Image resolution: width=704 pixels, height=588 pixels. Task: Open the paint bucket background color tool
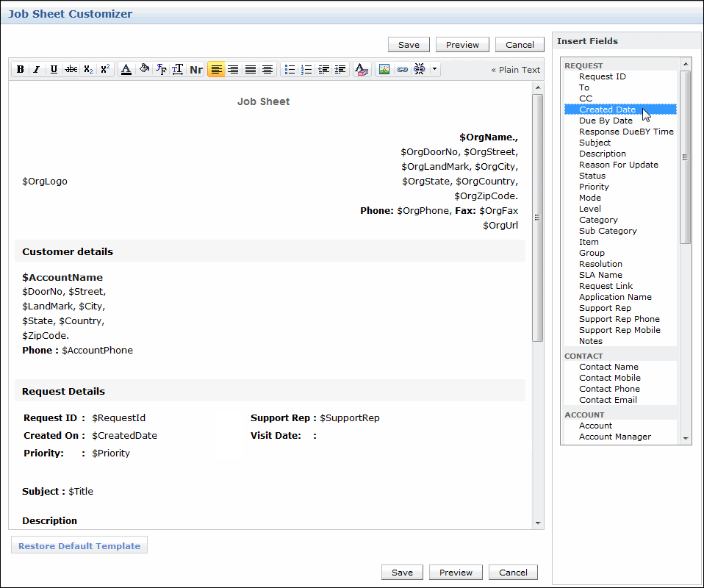click(x=144, y=69)
